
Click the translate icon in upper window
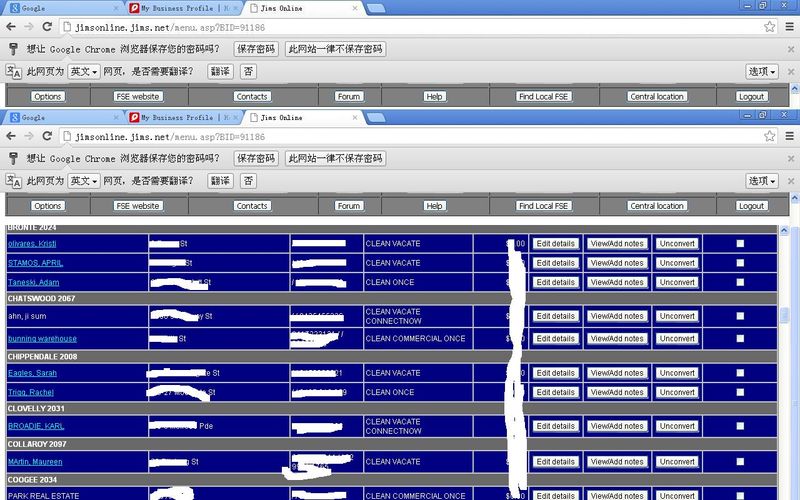(x=13, y=71)
